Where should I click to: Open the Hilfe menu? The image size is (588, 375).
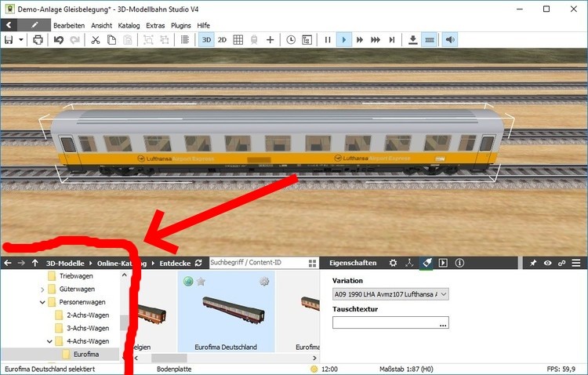203,26
